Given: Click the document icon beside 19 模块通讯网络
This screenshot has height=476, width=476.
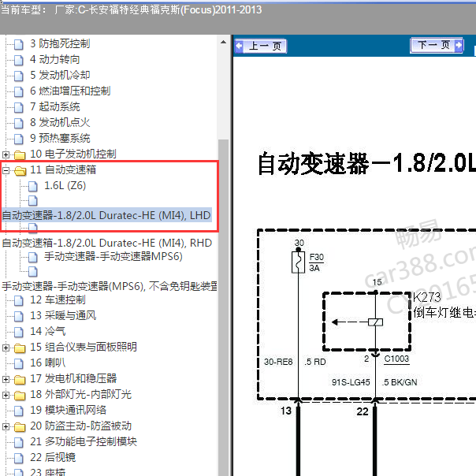Looking at the screenshot, I should coord(19,411).
